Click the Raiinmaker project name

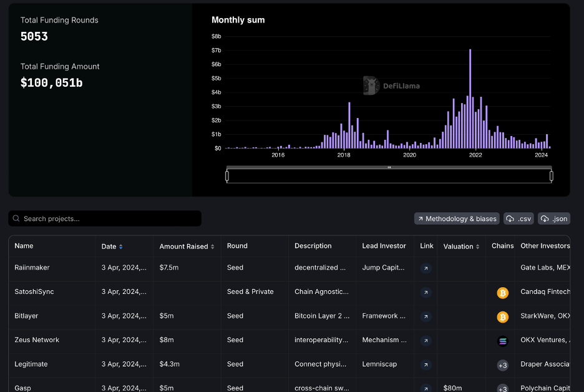[32, 268]
